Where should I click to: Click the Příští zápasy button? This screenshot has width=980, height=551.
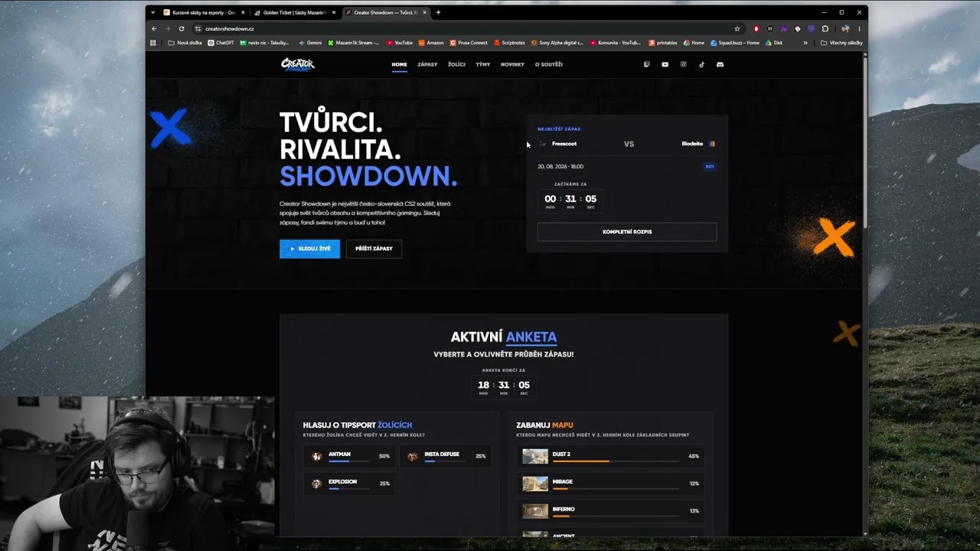coord(374,249)
